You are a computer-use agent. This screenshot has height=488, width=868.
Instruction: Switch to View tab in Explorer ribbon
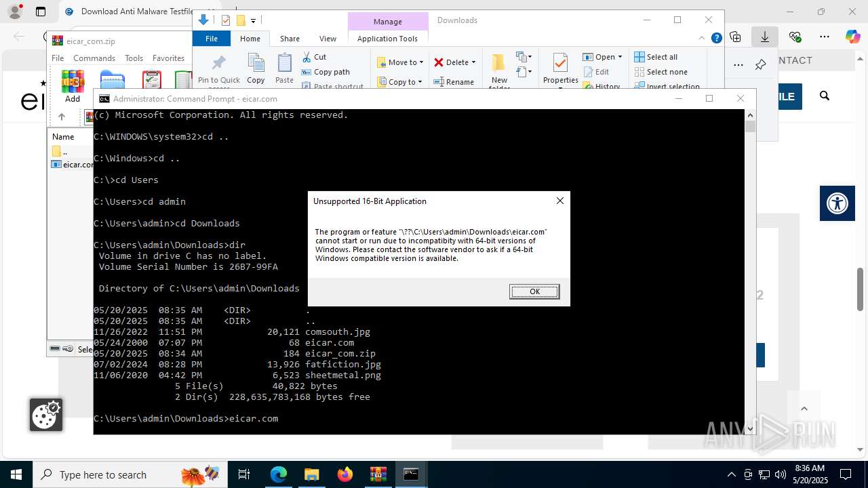(x=328, y=39)
